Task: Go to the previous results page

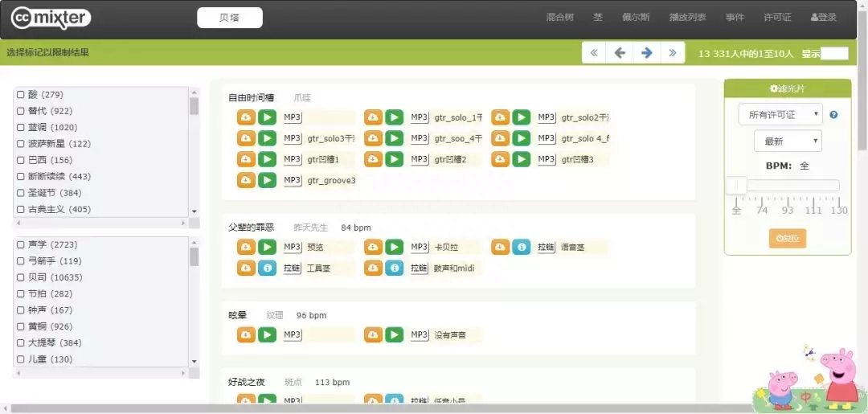Action: [x=620, y=53]
